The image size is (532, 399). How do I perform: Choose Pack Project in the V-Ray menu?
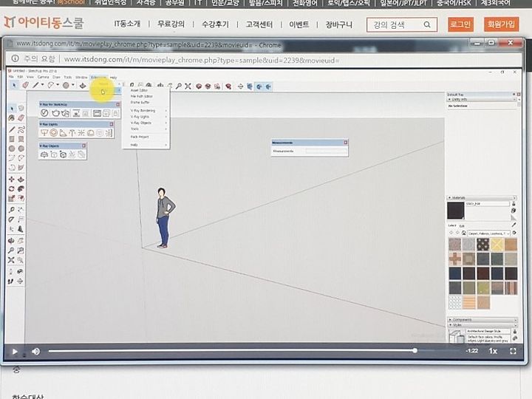click(x=140, y=137)
